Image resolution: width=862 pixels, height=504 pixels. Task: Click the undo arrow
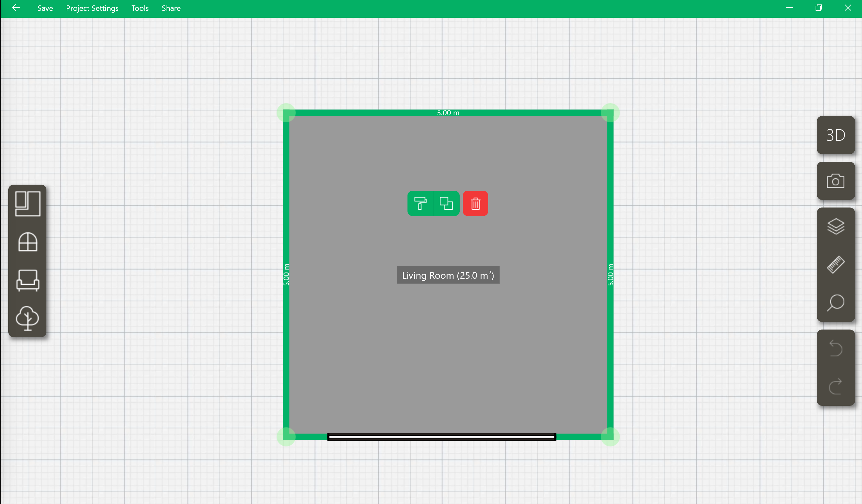tap(835, 349)
